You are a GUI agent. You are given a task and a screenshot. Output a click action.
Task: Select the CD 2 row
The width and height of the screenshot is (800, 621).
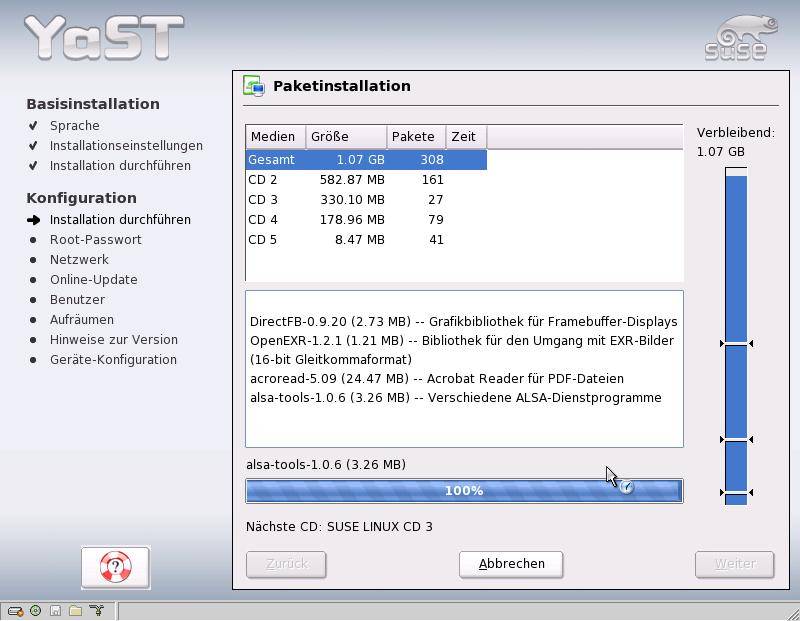pos(366,180)
